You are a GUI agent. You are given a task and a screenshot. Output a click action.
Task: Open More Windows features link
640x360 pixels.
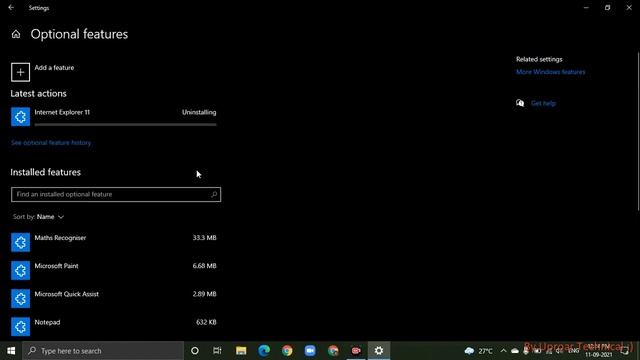550,72
